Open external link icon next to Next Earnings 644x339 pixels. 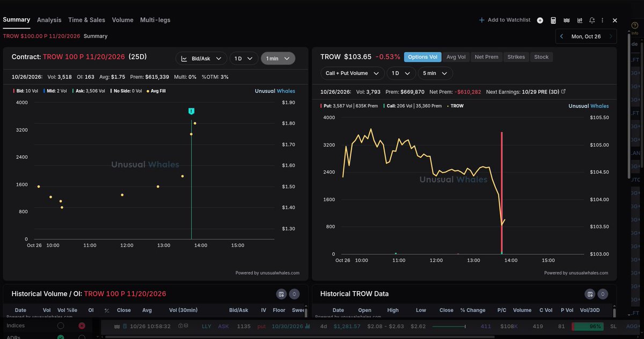click(x=563, y=92)
